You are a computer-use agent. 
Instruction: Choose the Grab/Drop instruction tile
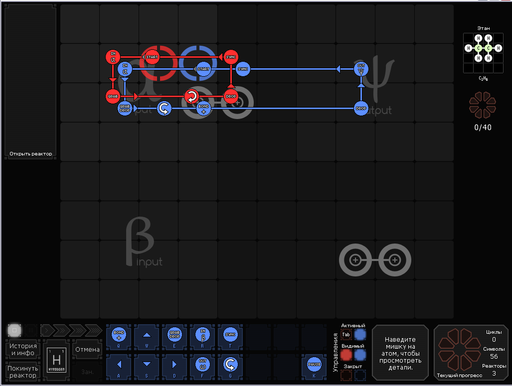point(174,336)
